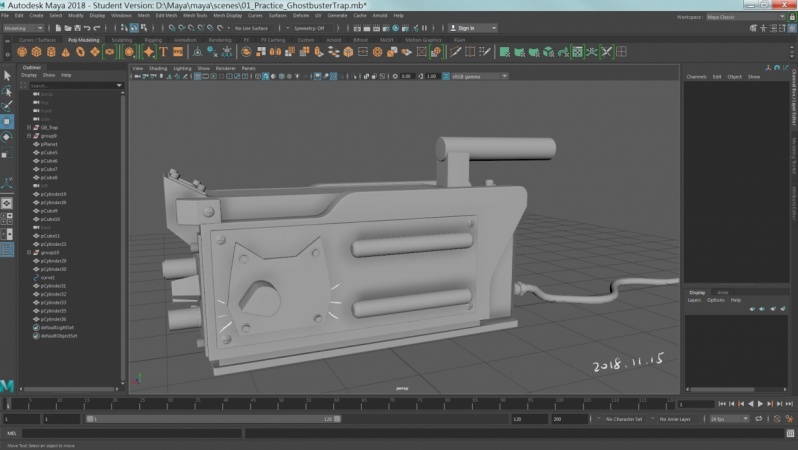798x450 pixels.
Task: Click the polygon Type (T) tool icon
Action: coord(163,52)
